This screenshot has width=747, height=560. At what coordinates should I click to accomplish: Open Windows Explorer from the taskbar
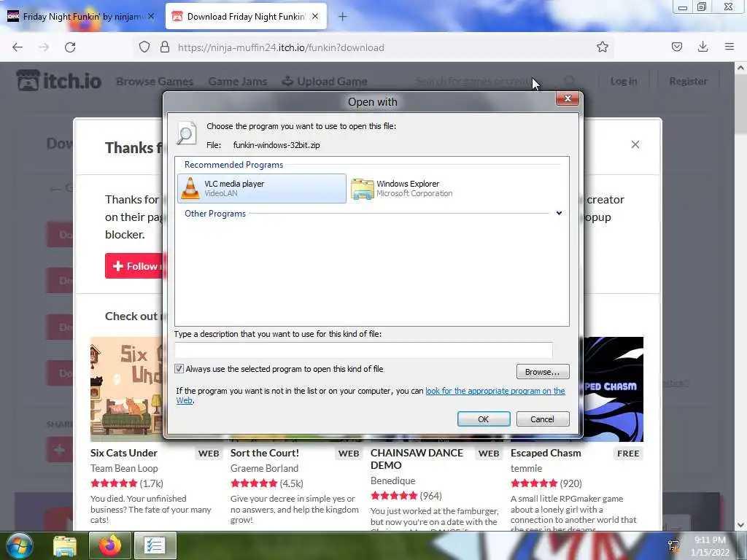pyautogui.click(x=64, y=545)
